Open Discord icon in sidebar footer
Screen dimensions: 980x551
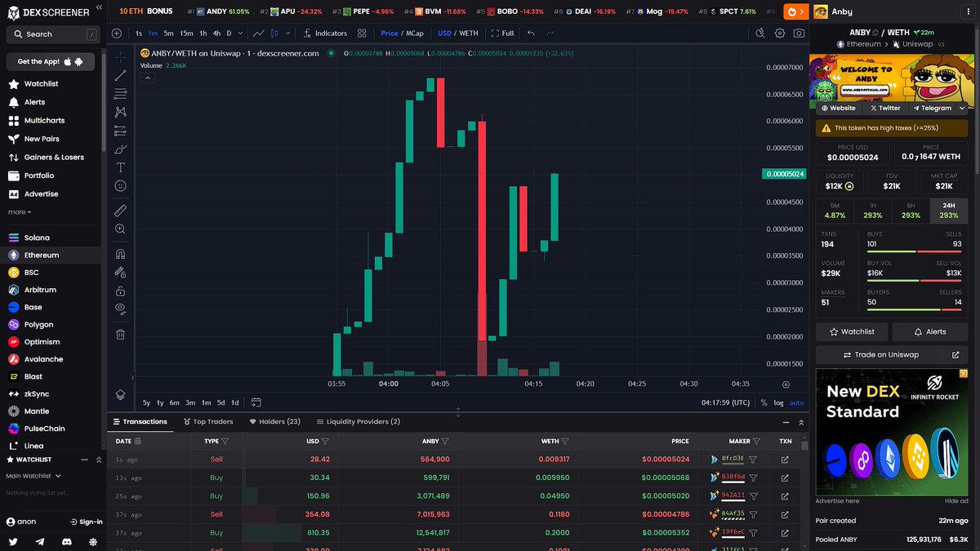tap(66, 541)
